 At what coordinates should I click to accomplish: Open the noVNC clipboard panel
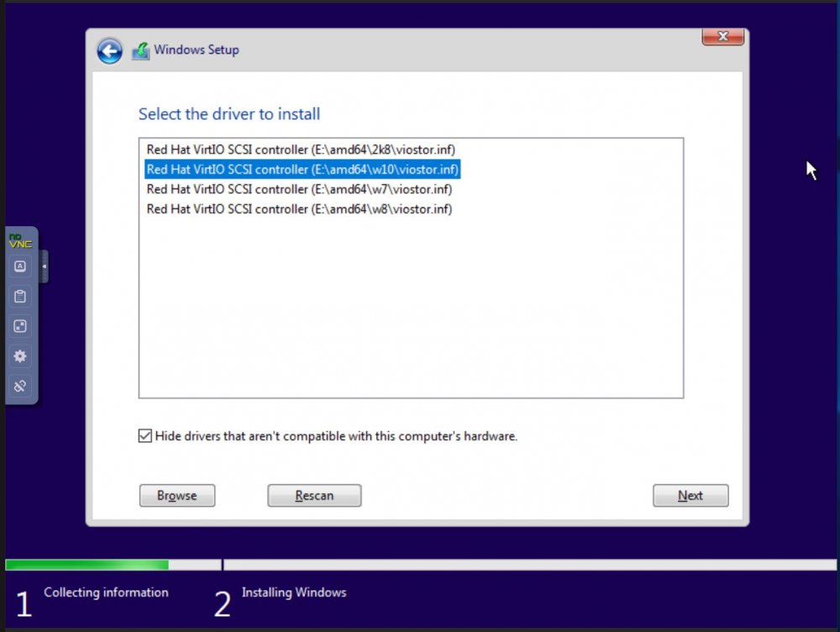20,297
